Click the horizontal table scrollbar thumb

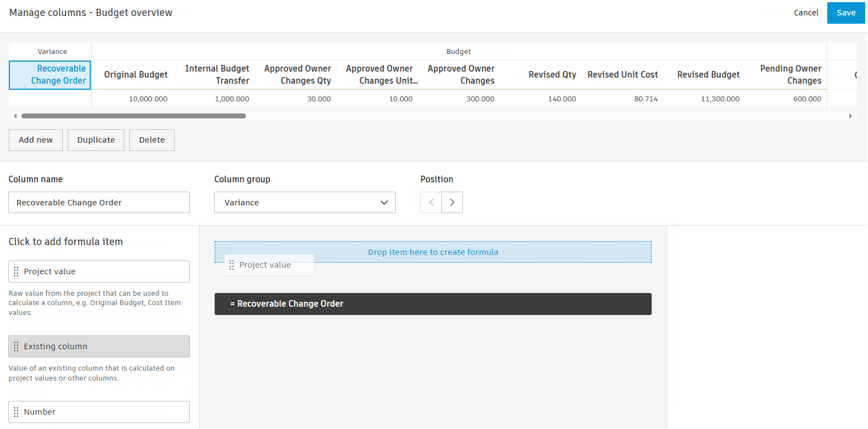134,116
